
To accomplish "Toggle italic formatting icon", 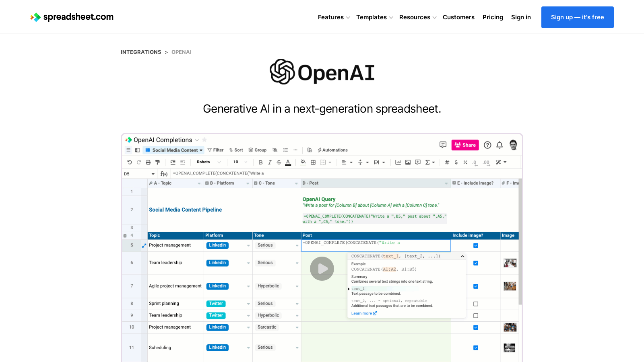I will [270, 162].
